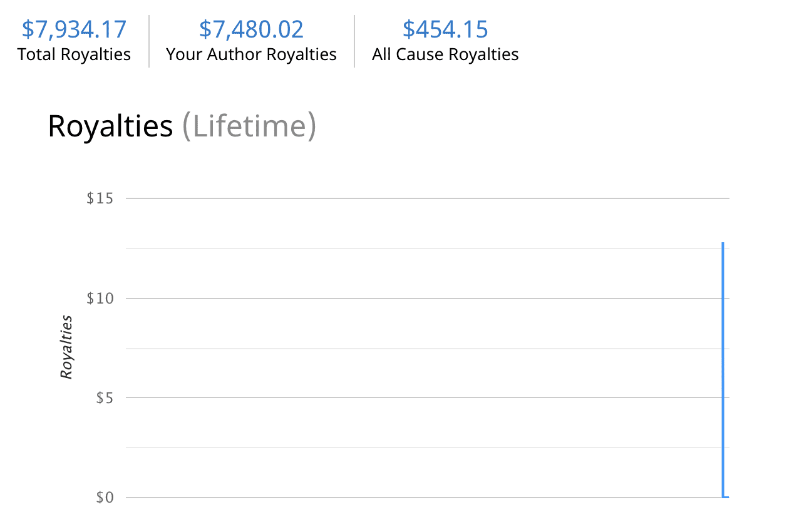Screen dimensions: 804x532
Task: Click the $5 horizontal gridline
Action: point(426,397)
